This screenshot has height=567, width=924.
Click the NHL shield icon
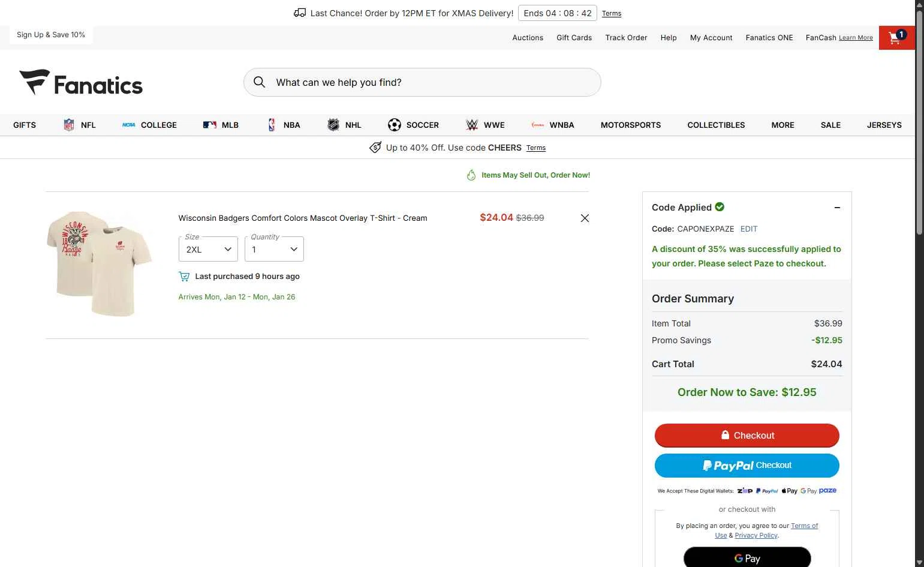333,125
